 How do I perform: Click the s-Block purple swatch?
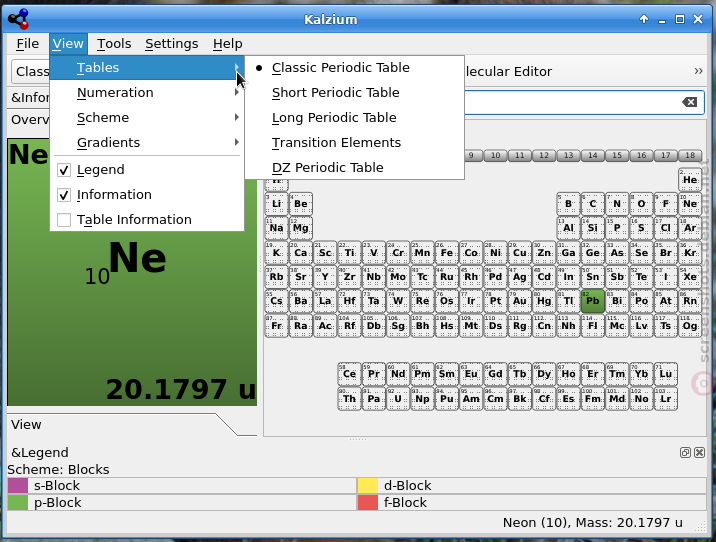pos(18,485)
